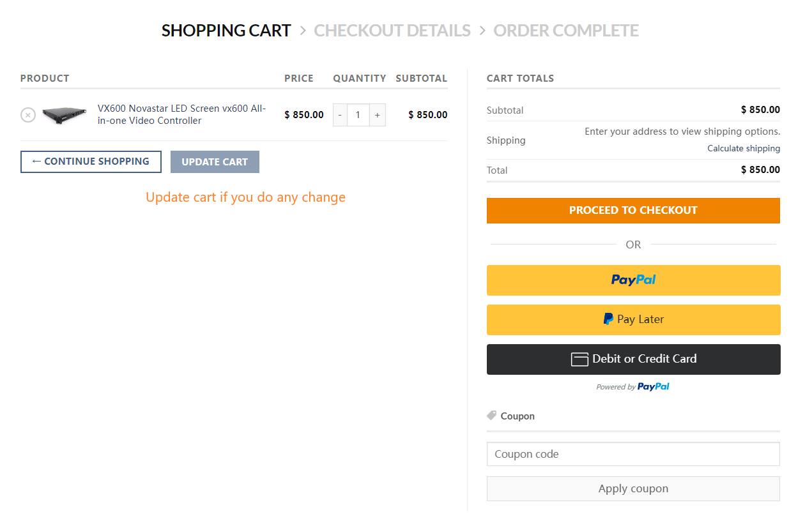
Task: Choose PayPal Pay Later option
Action: click(x=633, y=319)
